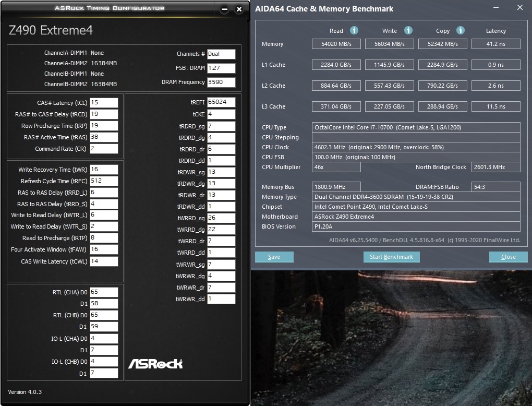Close the AIDA64 benchmark window with the X
The image size is (532, 406).
[x=520, y=7]
